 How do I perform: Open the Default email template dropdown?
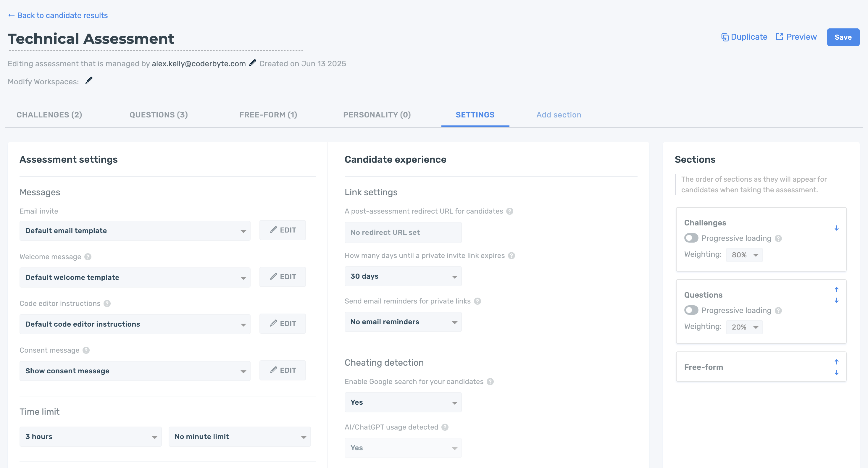pyautogui.click(x=135, y=231)
